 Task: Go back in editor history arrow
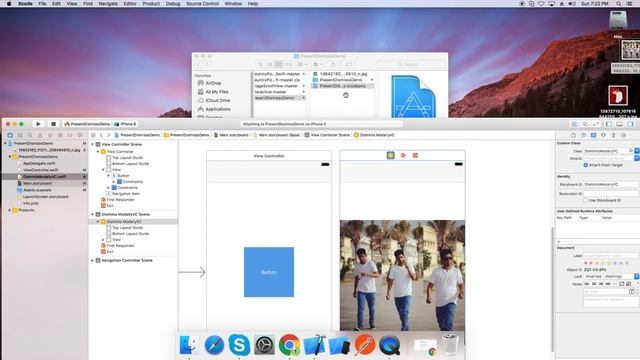click(101, 135)
